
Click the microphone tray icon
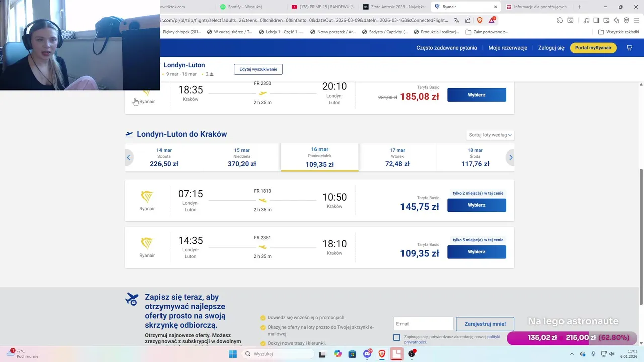click(593, 354)
